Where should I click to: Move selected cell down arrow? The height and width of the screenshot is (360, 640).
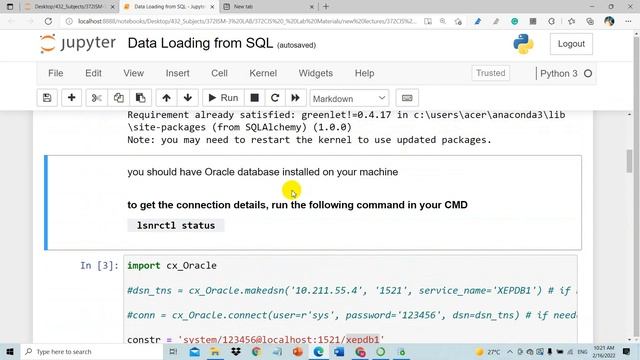tap(188, 98)
